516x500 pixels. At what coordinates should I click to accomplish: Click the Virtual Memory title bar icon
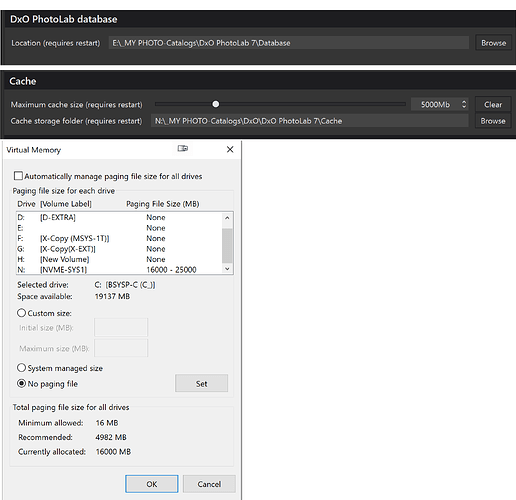[183, 148]
